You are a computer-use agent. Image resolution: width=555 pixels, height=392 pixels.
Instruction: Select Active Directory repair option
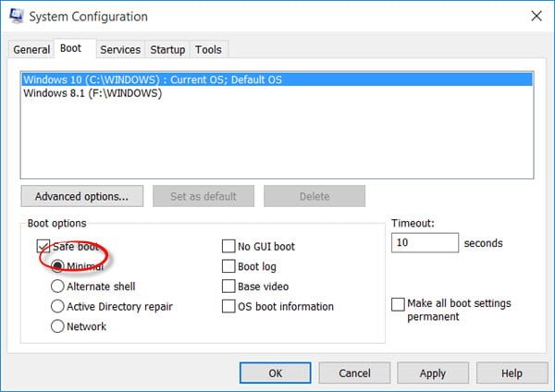(x=58, y=306)
